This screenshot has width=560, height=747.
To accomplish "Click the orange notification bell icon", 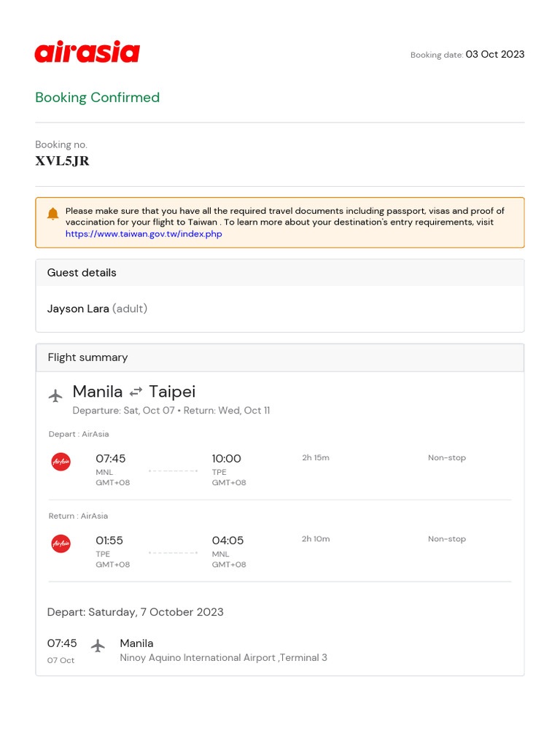I will point(52,214).
